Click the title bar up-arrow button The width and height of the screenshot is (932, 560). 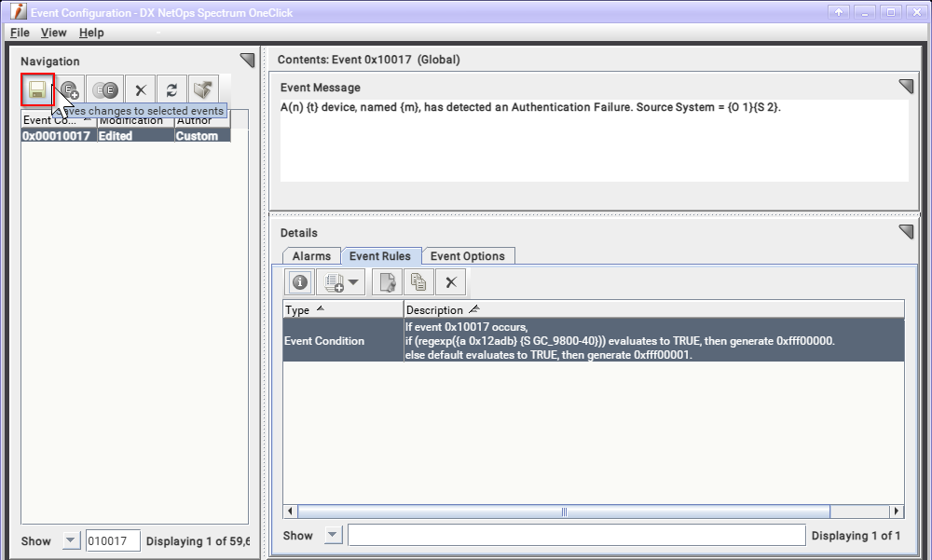[x=839, y=12]
